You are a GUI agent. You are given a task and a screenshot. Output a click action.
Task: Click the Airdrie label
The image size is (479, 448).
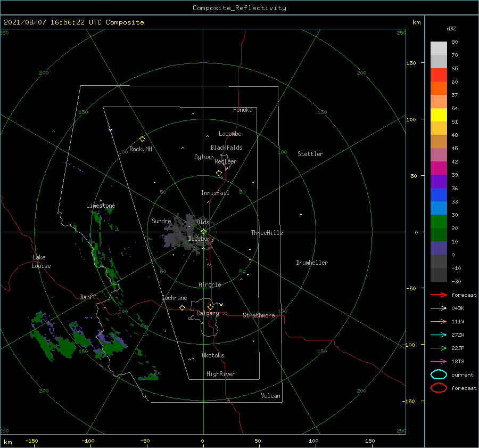point(210,284)
